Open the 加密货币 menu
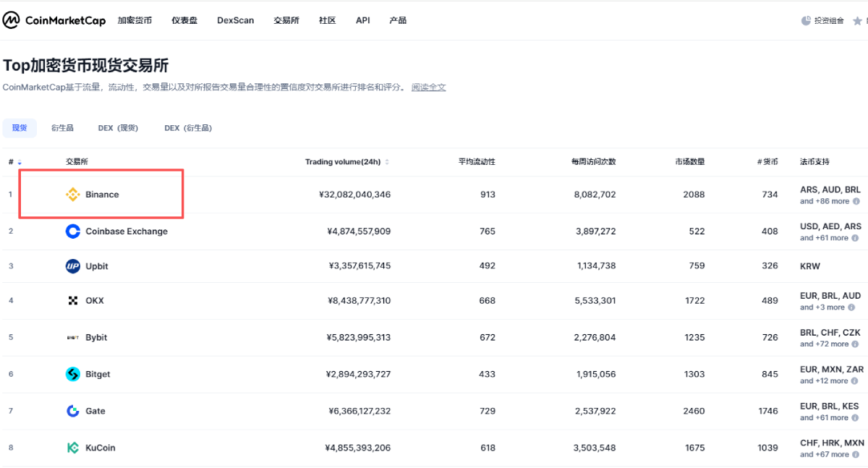This screenshot has width=868, height=468. coord(135,20)
